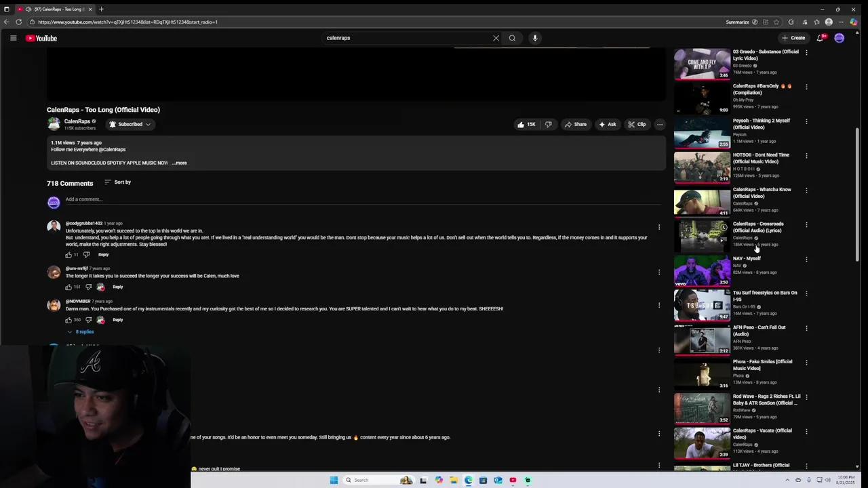Viewport: 868px width, 488px height.
Task: Open Microsoft Edge from the taskbar
Action: pos(468,480)
